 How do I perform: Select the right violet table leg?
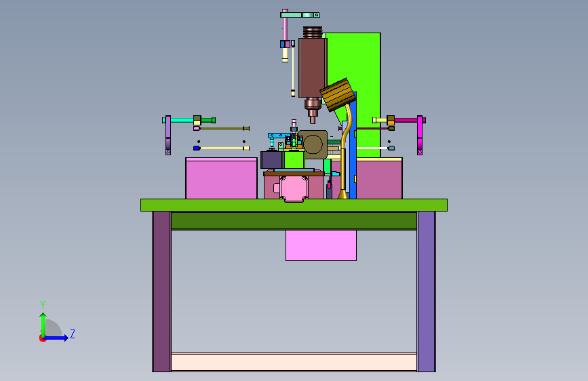tap(426, 292)
